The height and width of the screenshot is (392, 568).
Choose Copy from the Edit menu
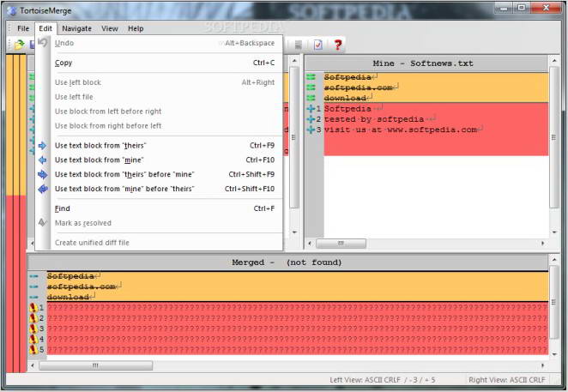pos(63,63)
